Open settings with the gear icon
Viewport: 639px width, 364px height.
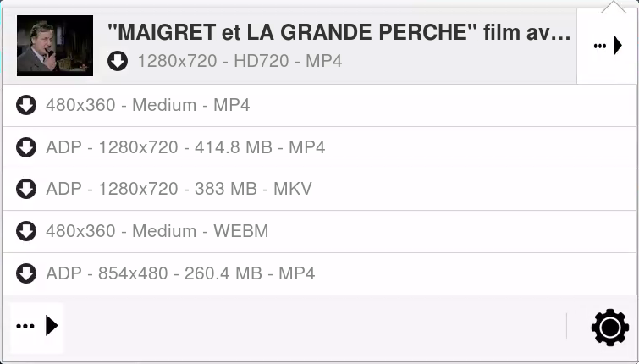(609, 328)
